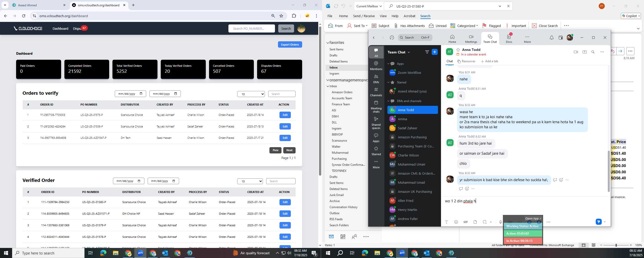Open Zoom Docs tab
The image size is (644, 258).
pyautogui.click(x=509, y=39)
